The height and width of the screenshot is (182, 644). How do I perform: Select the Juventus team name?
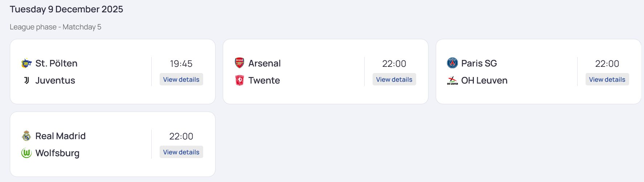click(x=55, y=81)
